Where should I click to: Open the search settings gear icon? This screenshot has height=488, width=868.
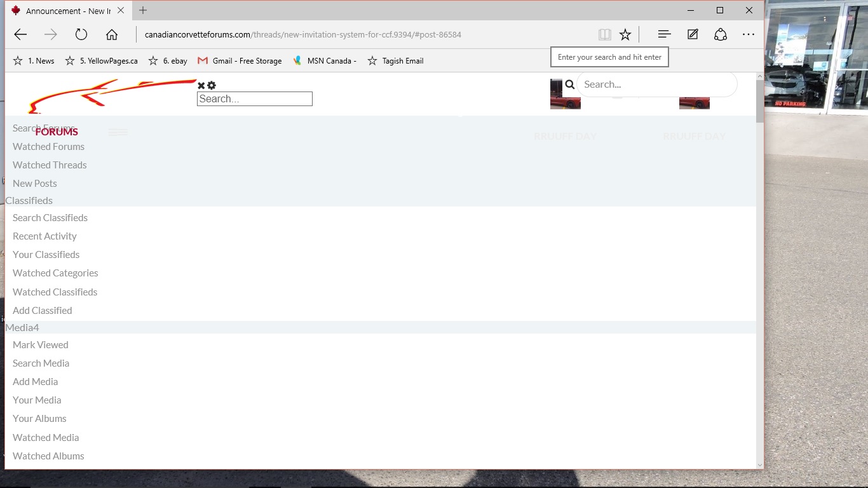211,85
